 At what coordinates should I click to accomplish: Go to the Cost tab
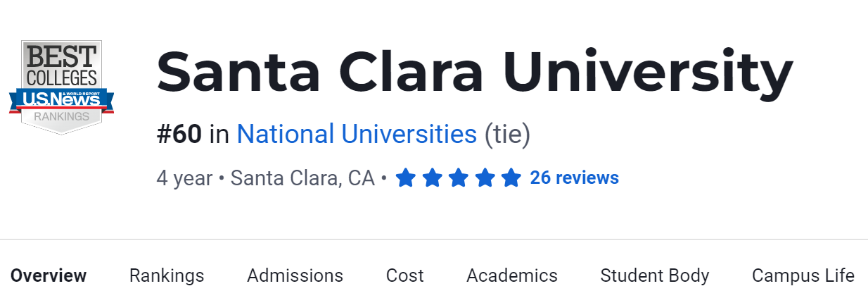coord(405,275)
